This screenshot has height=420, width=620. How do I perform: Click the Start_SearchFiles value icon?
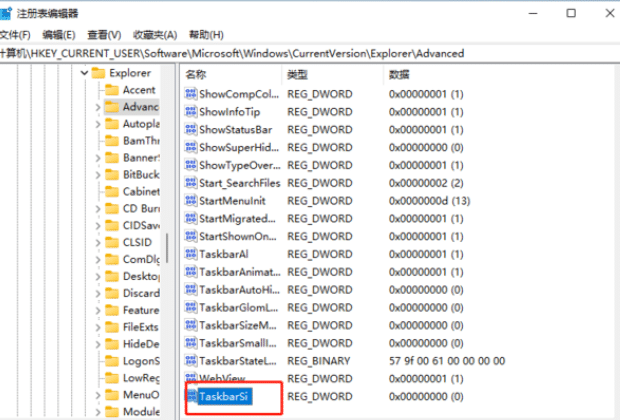(191, 183)
